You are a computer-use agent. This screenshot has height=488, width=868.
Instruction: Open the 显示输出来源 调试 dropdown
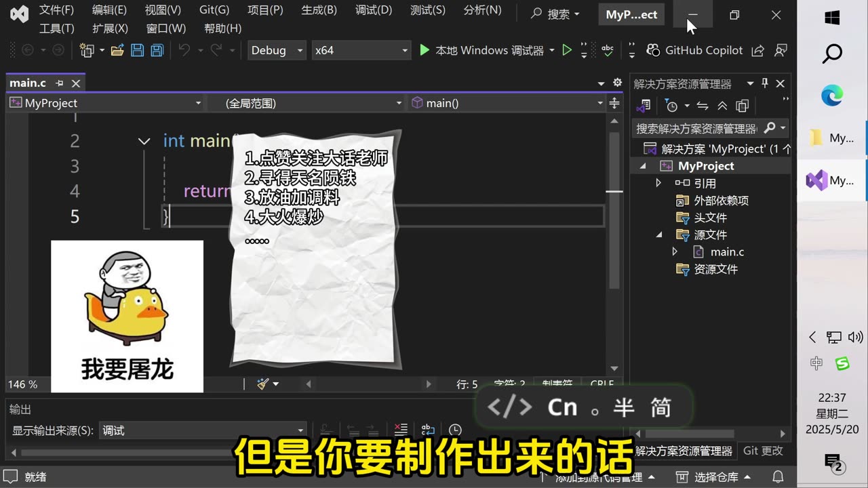203,430
